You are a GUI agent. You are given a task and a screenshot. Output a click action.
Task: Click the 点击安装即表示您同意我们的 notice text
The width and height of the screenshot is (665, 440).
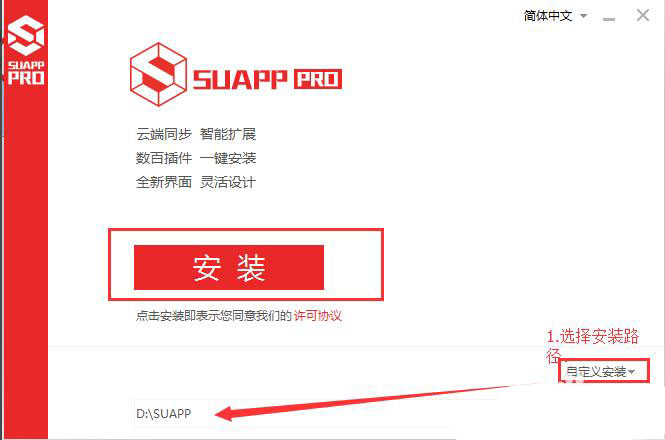coord(214,315)
